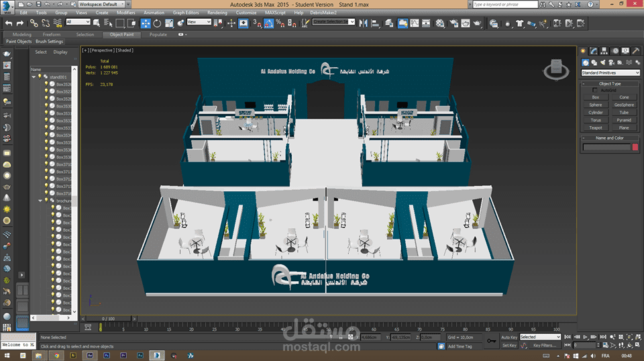This screenshot has width=644, height=361.
Task: Toggle visibility bulb of stand001
Action: point(40,76)
